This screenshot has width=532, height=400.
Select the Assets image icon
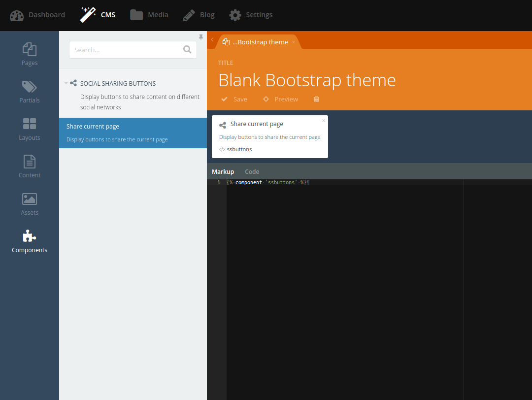(30, 199)
